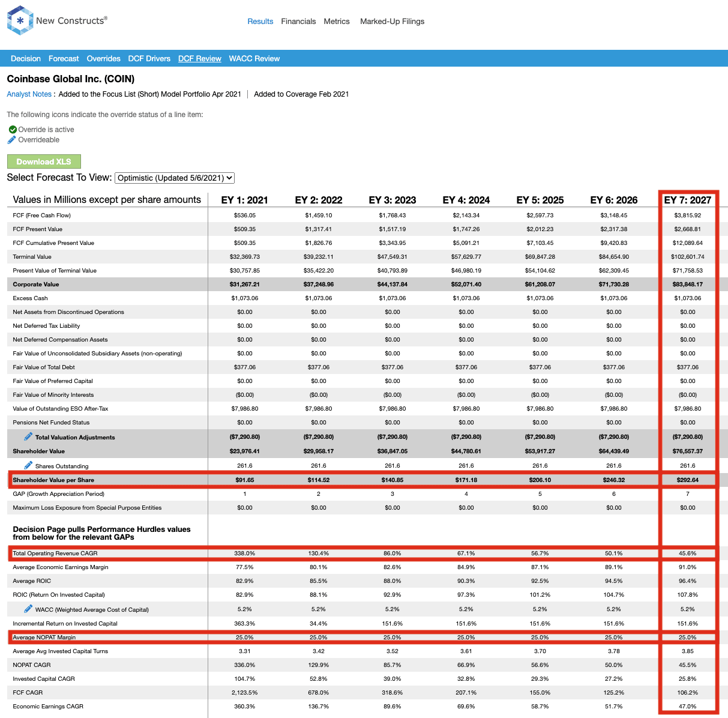Click the $102,601.74 terminal value cell
Screen dimensions: 728x718
coord(688,257)
